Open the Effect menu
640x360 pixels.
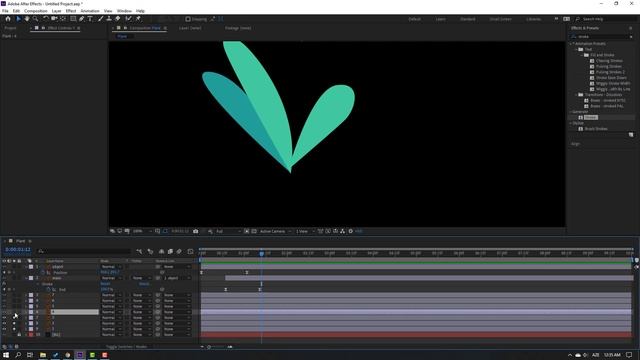point(71,11)
